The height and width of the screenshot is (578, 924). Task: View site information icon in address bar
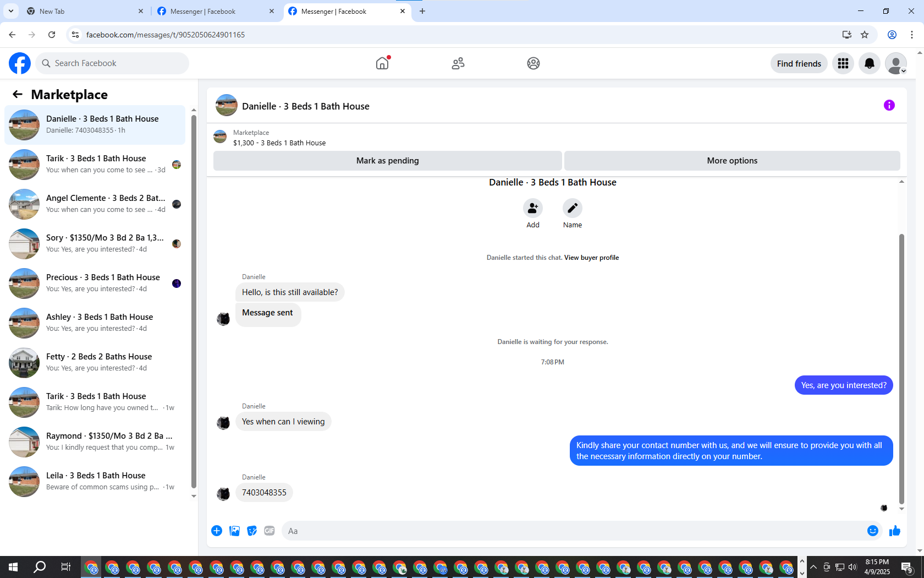pyautogui.click(x=75, y=35)
